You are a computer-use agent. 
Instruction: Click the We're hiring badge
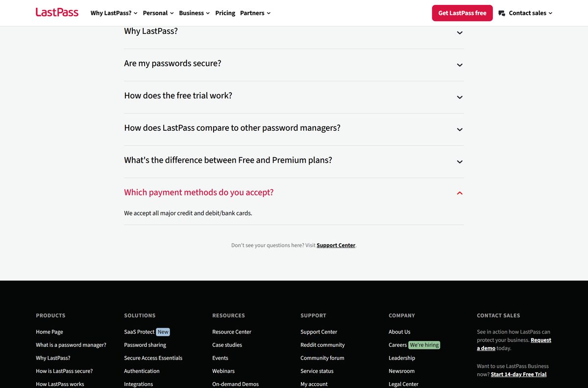click(x=424, y=345)
